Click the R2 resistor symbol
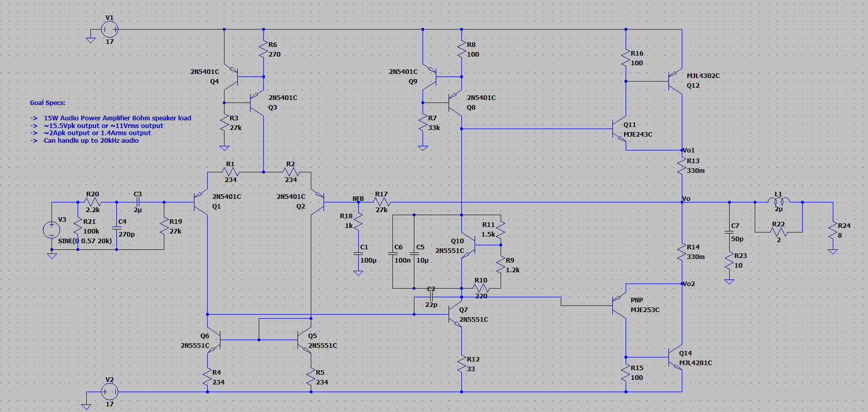868x412 pixels. [290, 172]
